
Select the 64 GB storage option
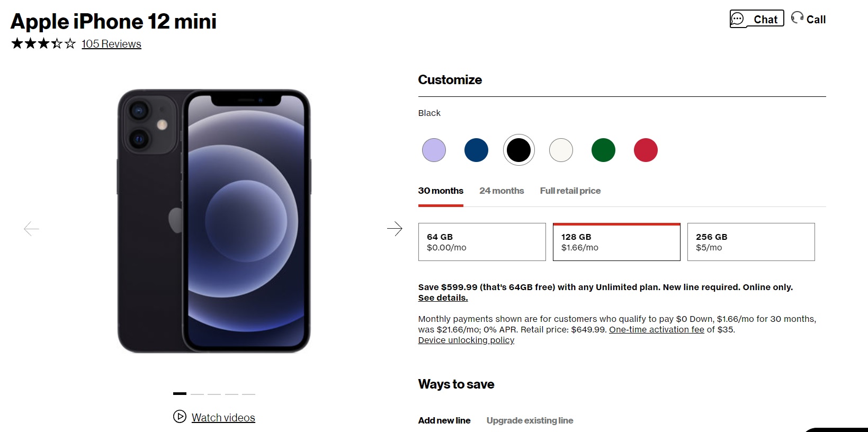pyautogui.click(x=481, y=242)
